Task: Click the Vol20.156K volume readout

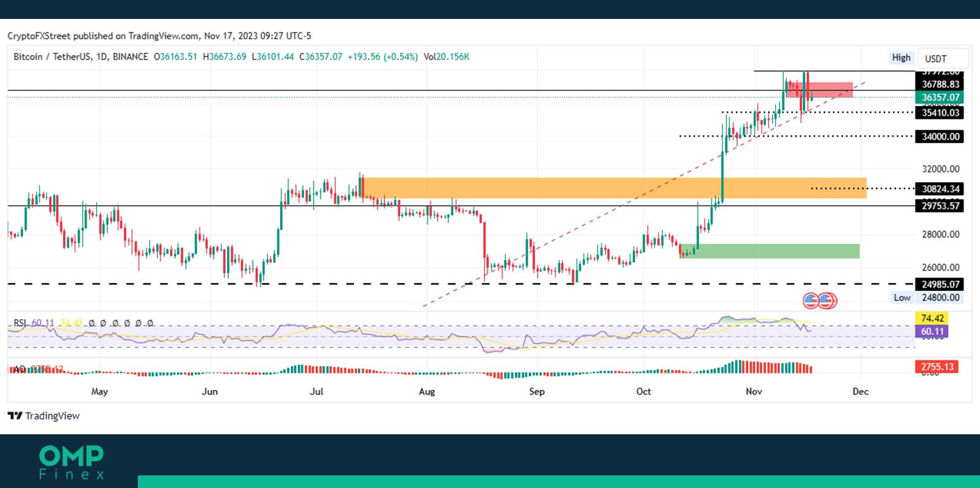Action: click(446, 57)
